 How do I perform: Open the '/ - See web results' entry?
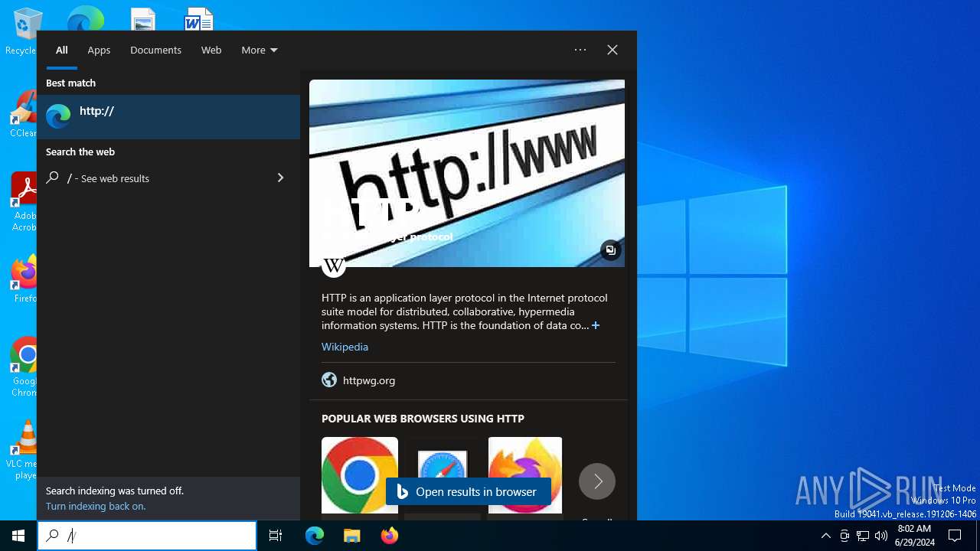(x=168, y=178)
